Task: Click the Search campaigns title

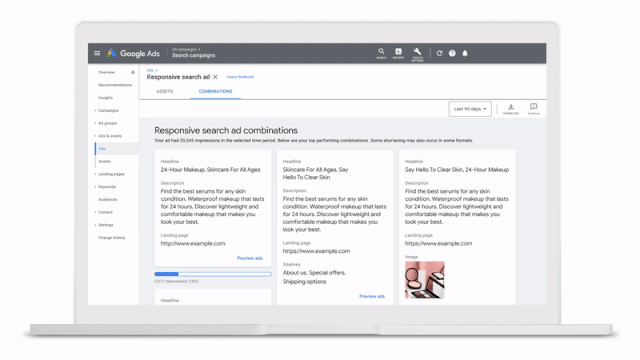Action: click(193, 56)
